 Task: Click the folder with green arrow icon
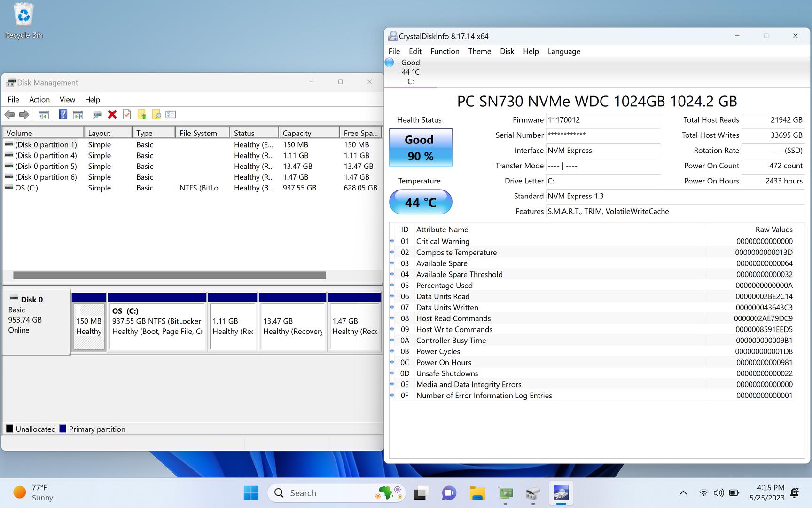coord(141,114)
